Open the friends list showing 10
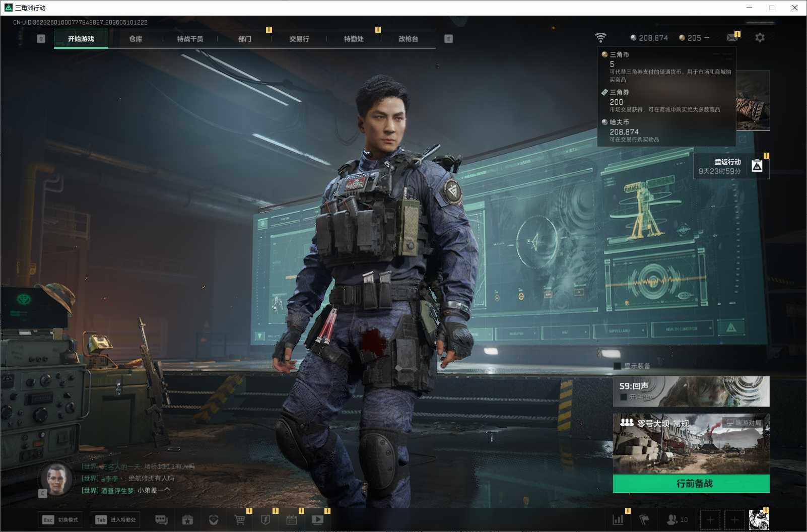Image resolution: width=807 pixels, height=532 pixels. coord(677,520)
